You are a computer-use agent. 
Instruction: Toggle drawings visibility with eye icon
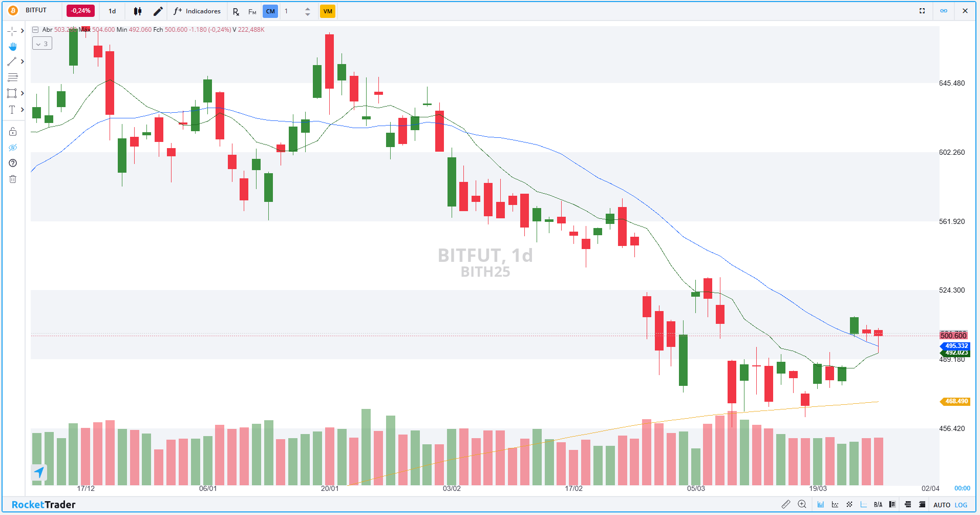13,148
